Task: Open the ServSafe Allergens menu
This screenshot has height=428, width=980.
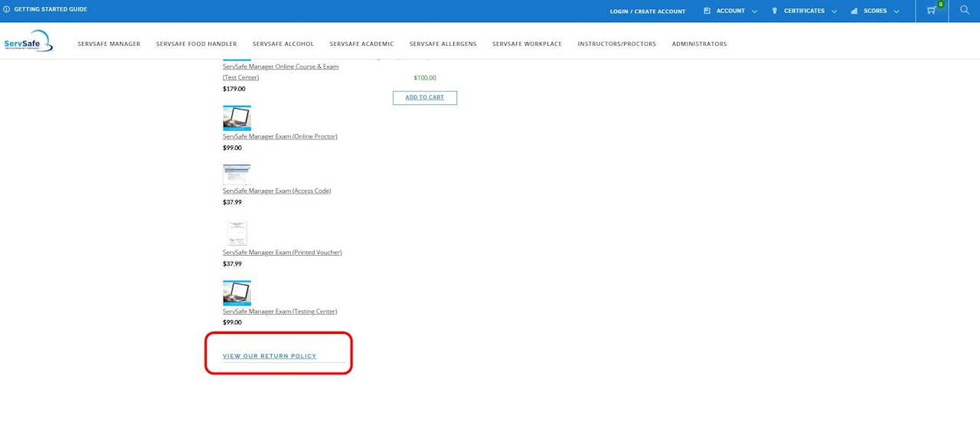Action: (443, 44)
